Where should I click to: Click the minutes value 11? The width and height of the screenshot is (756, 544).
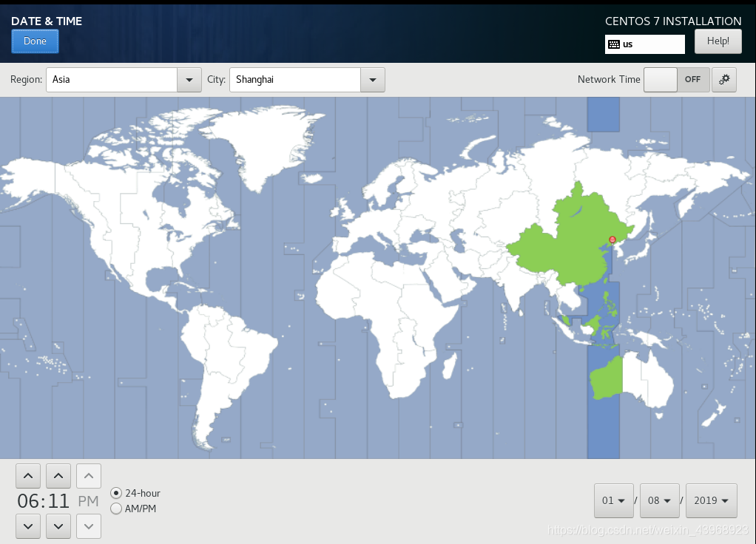point(58,501)
